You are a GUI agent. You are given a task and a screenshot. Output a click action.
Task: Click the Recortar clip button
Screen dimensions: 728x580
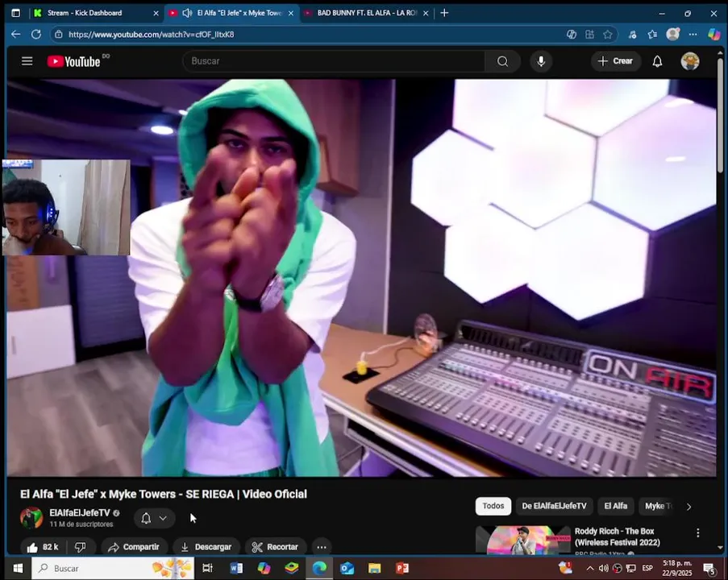[x=276, y=547]
